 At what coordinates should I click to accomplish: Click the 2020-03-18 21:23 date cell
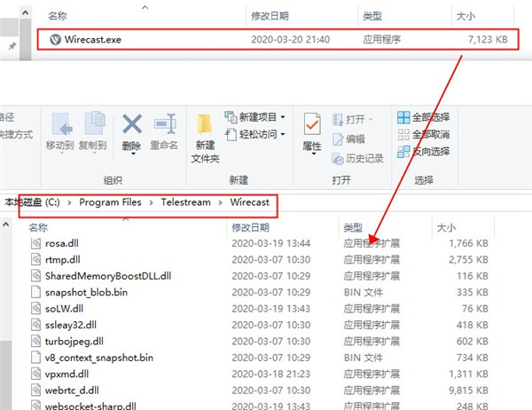point(270,374)
